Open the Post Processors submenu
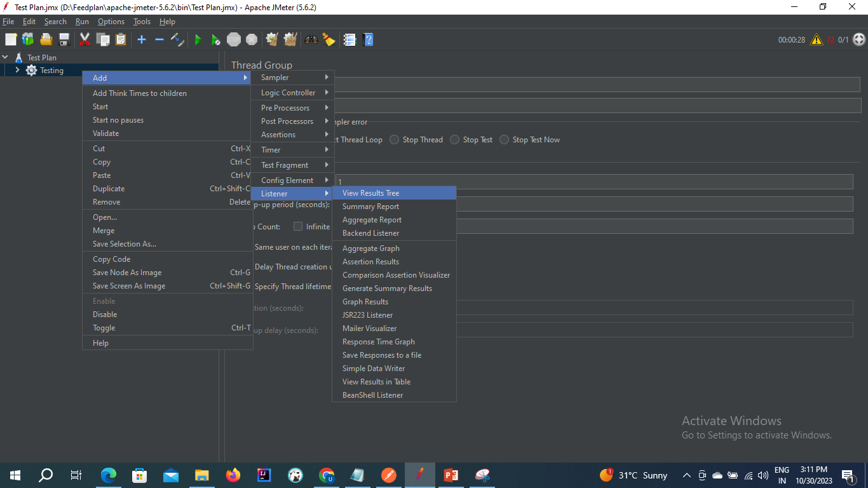 (292, 121)
